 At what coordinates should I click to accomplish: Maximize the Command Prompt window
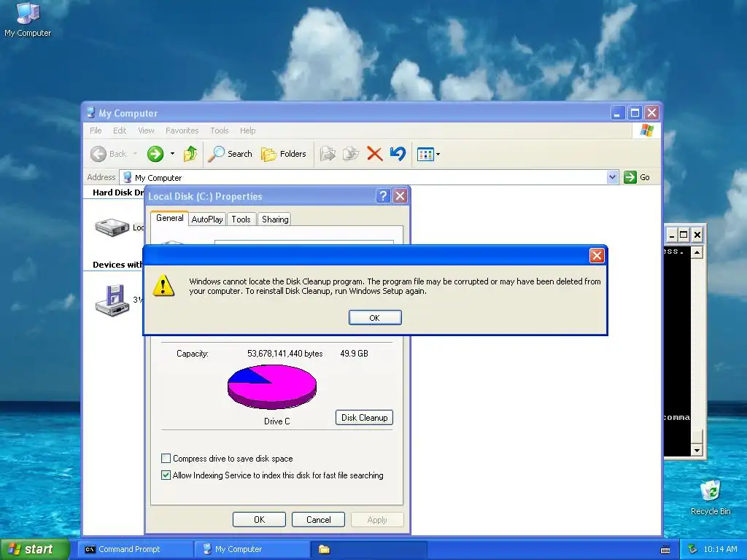[684, 234]
